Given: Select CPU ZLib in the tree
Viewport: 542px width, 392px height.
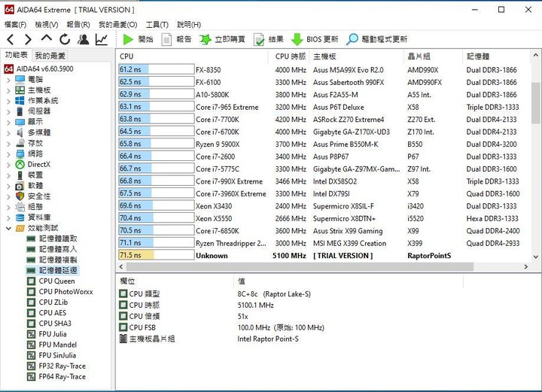Looking at the screenshot, I should point(53,302).
